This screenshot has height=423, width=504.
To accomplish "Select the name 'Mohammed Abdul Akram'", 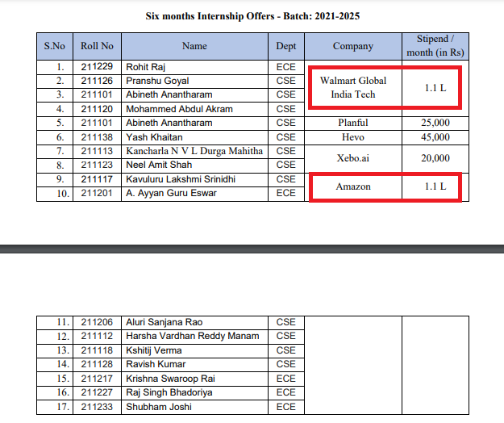I will click(x=179, y=109).
